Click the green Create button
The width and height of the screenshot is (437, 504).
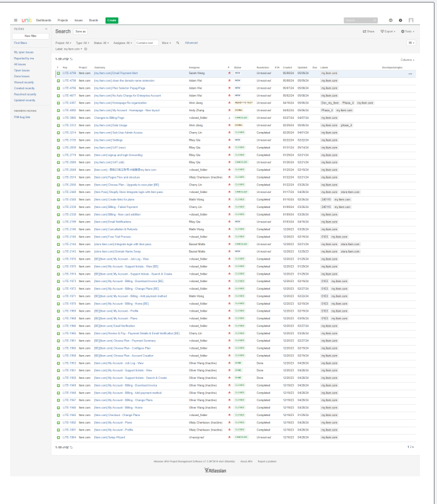click(x=112, y=20)
